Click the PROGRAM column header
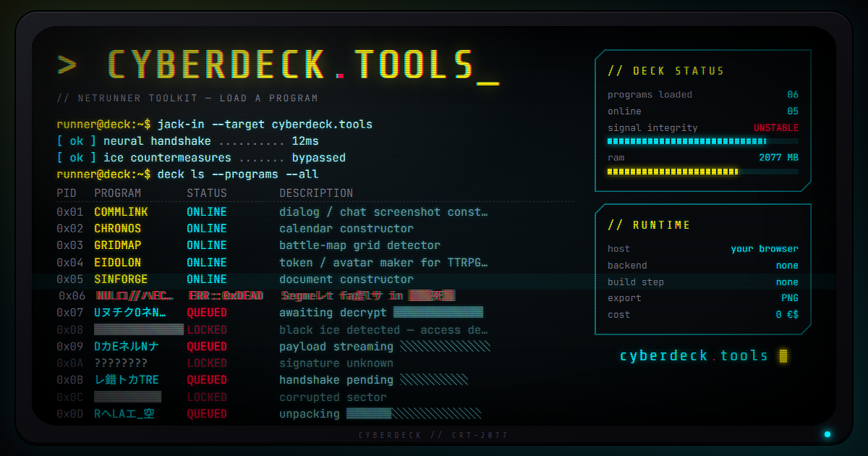 pos(118,193)
